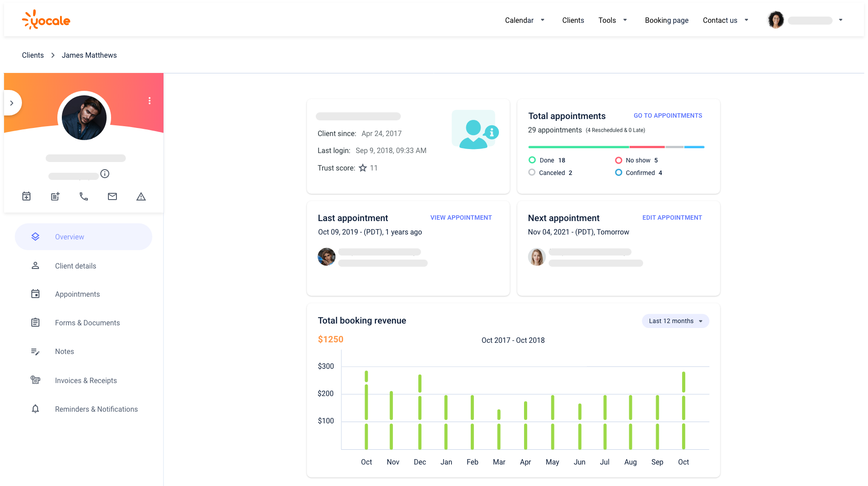
Task: Click EDIT APPOINTMENT link
Action: [x=672, y=217]
